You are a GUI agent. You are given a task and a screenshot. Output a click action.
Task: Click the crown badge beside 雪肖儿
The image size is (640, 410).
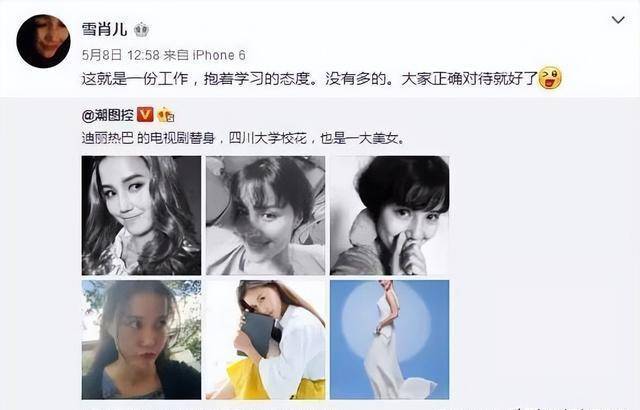[x=141, y=30]
